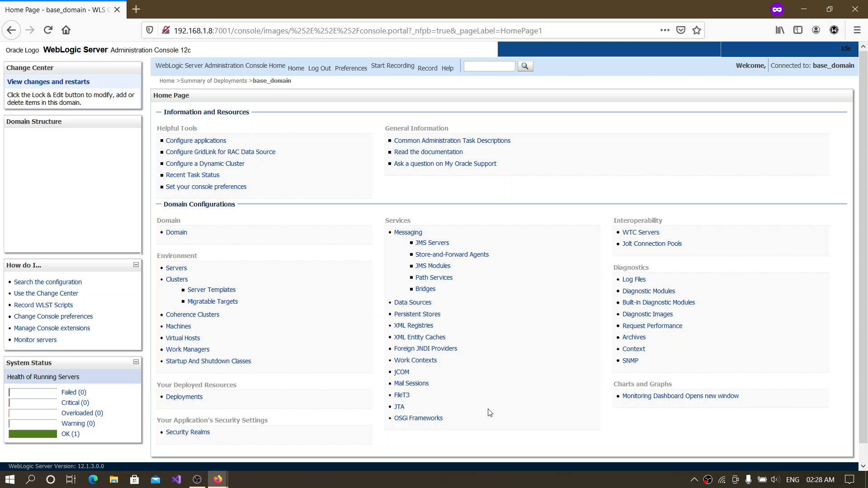
Task: Open the Microsoft Store taskbar icon
Action: coord(135,479)
